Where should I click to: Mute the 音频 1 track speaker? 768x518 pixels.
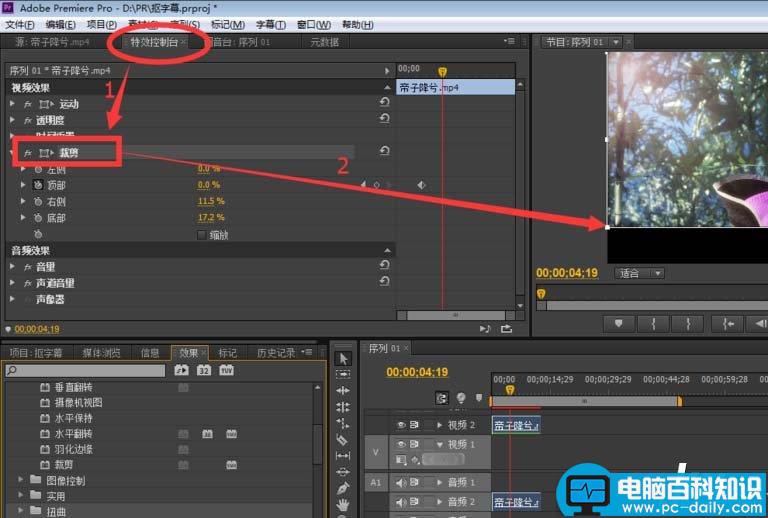pyautogui.click(x=401, y=483)
